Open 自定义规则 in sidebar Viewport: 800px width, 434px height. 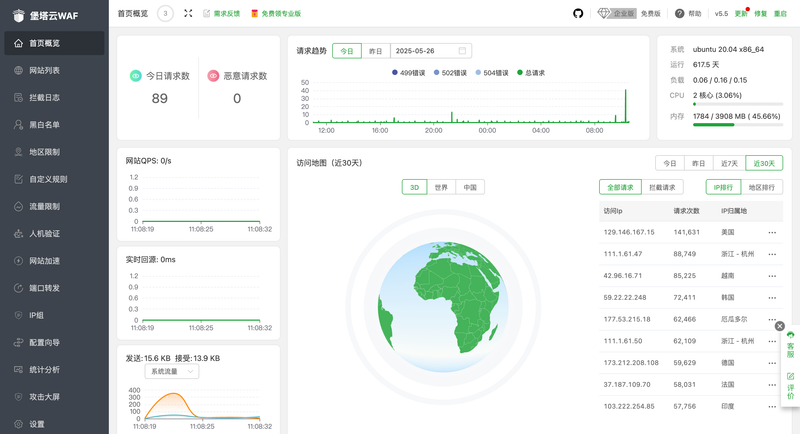point(54,179)
